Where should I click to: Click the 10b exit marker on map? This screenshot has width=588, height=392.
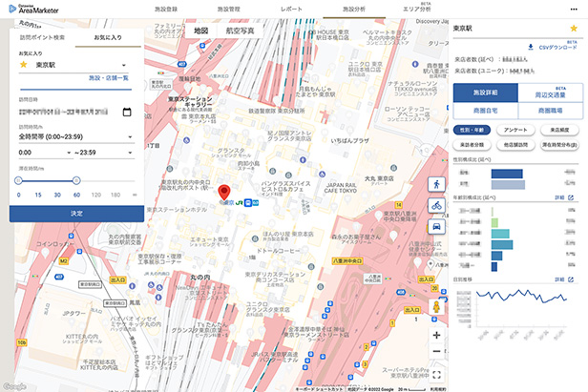(21, 342)
